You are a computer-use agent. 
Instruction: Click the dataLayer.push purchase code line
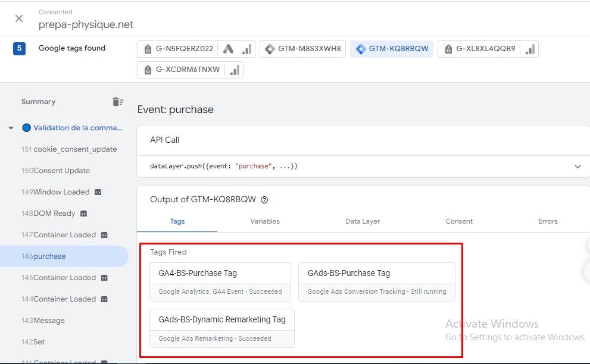[x=224, y=166]
